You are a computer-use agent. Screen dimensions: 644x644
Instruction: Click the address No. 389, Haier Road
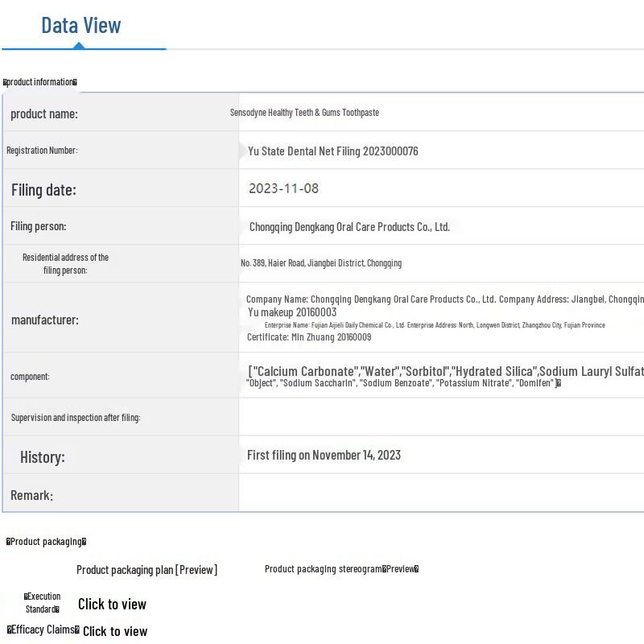[x=320, y=263]
